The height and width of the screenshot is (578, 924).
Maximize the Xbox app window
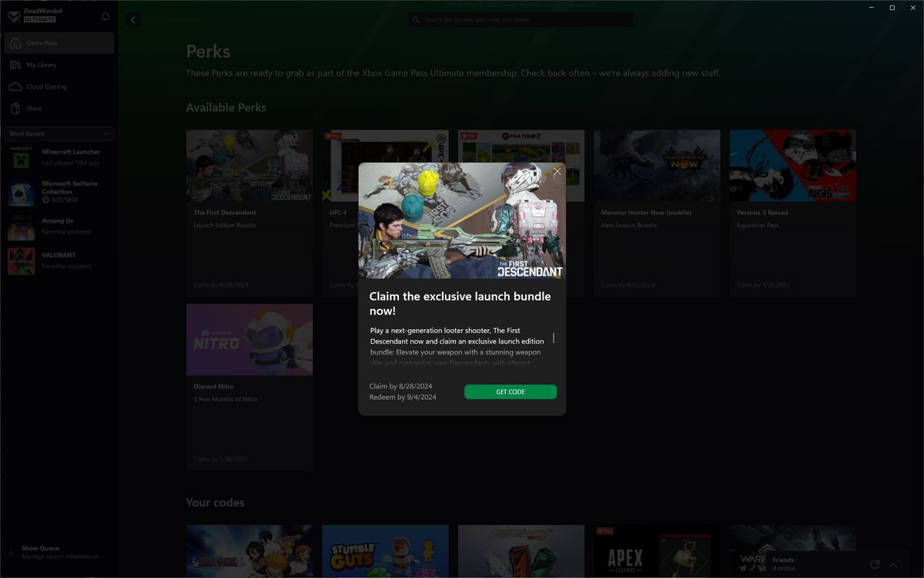[x=892, y=8]
